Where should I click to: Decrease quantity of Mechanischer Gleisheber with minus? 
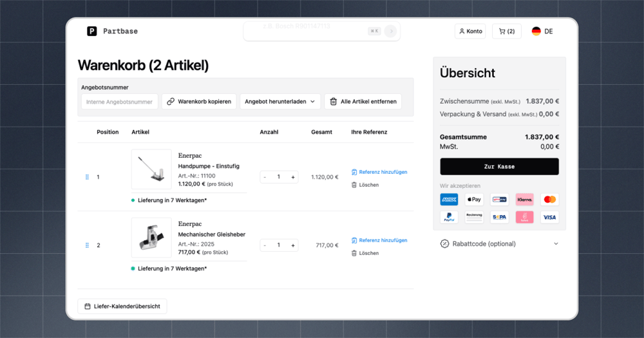click(265, 245)
